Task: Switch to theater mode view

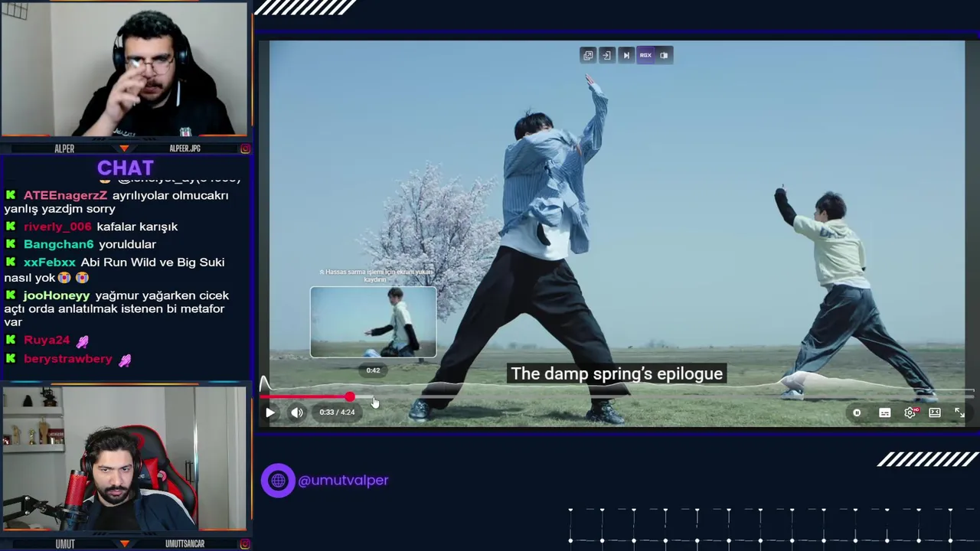Action: [x=935, y=412]
